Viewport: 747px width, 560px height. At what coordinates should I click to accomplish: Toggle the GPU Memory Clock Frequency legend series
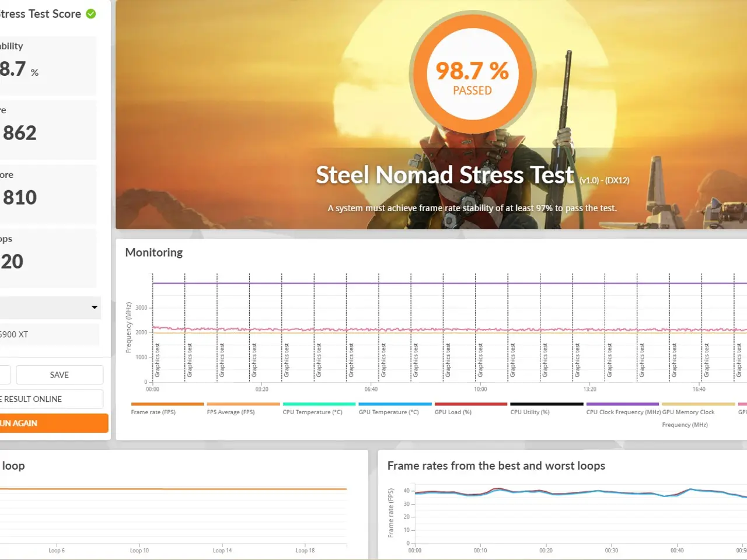(699, 415)
